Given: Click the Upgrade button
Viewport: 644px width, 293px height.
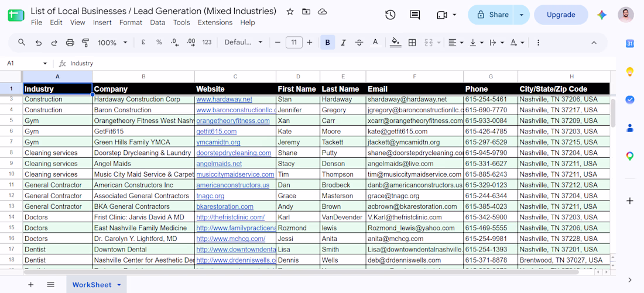Looking at the screenshot, I should (x=561, y=15).
